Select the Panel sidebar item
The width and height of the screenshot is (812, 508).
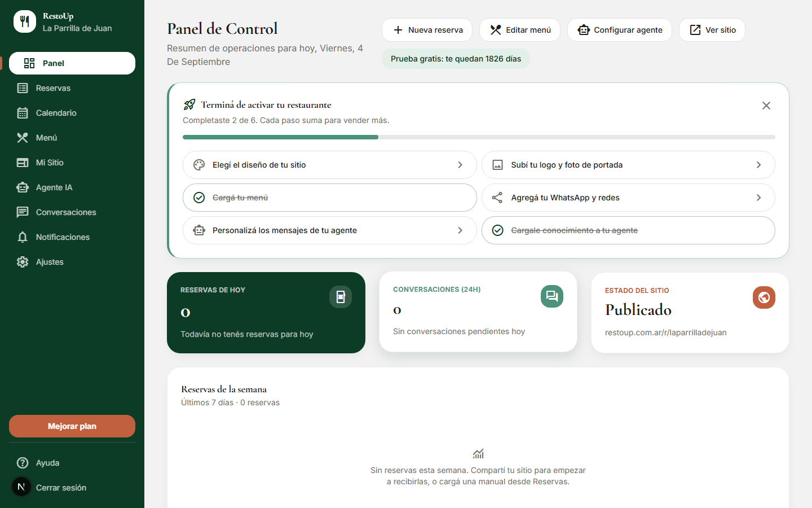click(72, 63)
